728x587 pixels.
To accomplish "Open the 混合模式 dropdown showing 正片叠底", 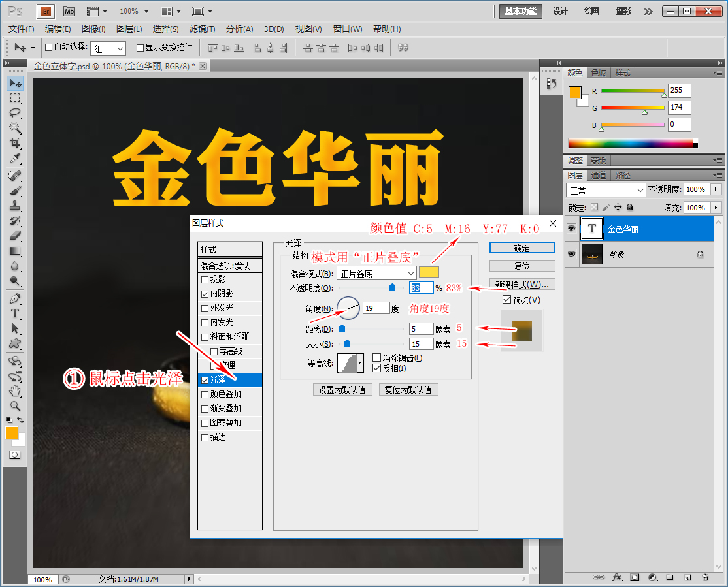I will point(376,273).
